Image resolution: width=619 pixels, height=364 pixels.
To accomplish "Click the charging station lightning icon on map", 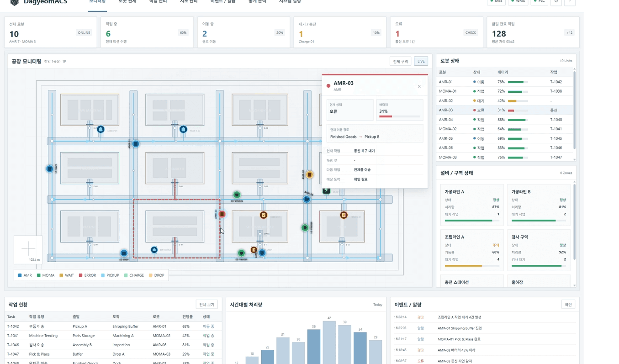I will tap(326, 191).
